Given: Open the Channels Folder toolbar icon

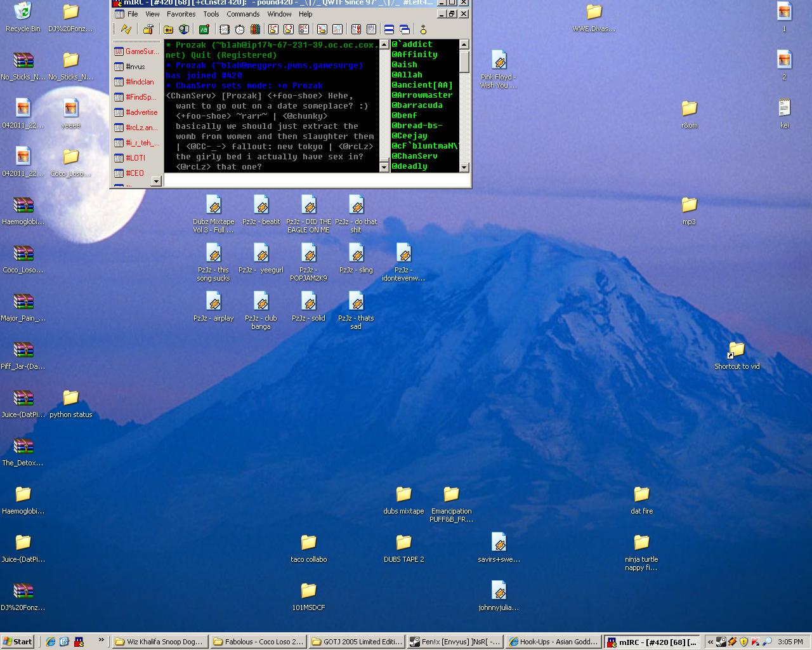Looking at the screenshot, I should 168,29.
